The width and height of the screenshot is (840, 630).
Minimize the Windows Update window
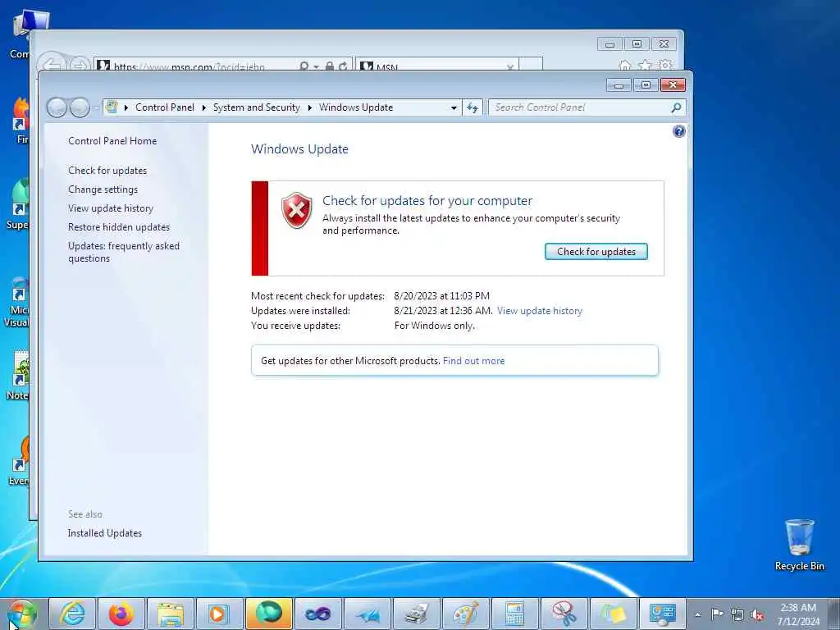(619, 85)
